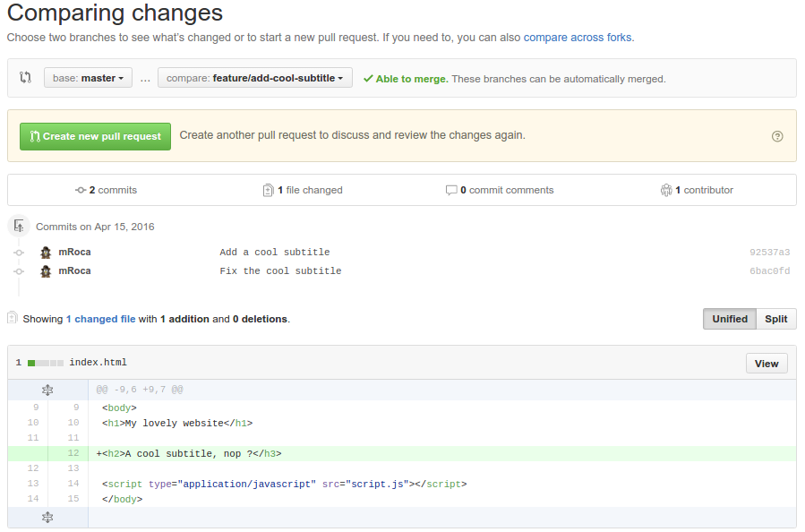Toggle the Unified diff view
The image size is (805, 532).
(729, 319)
